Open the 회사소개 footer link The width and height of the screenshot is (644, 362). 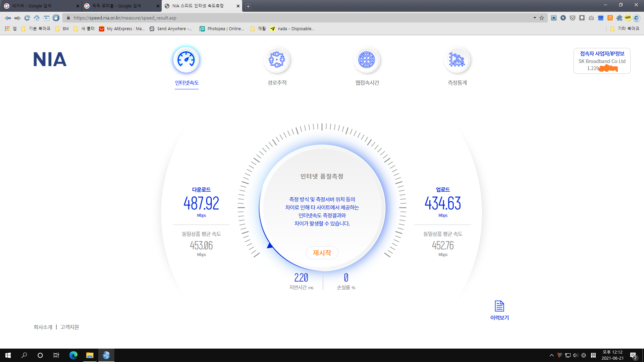43,327
